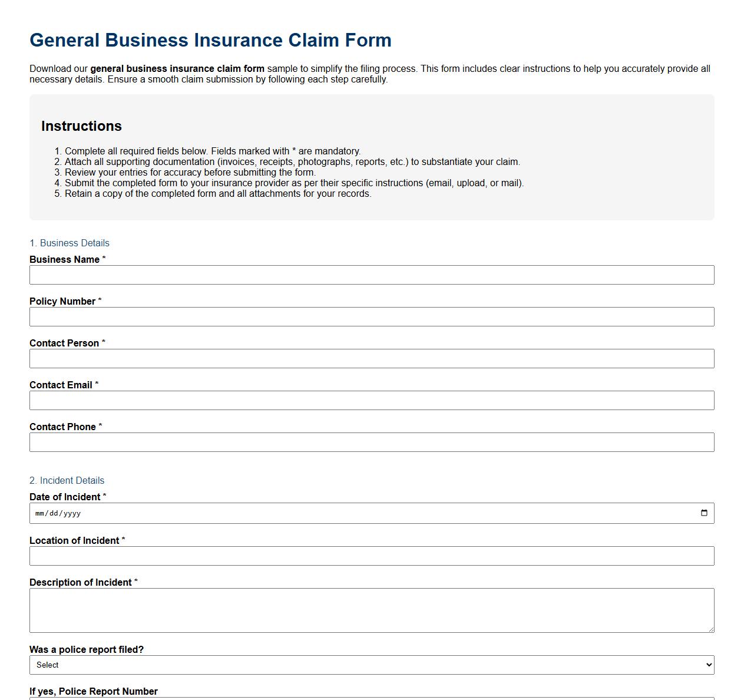The width and height of the screenshot is (744, 700).
Task: Click the Police Report Number input field
Action: [x=372, y=698]
